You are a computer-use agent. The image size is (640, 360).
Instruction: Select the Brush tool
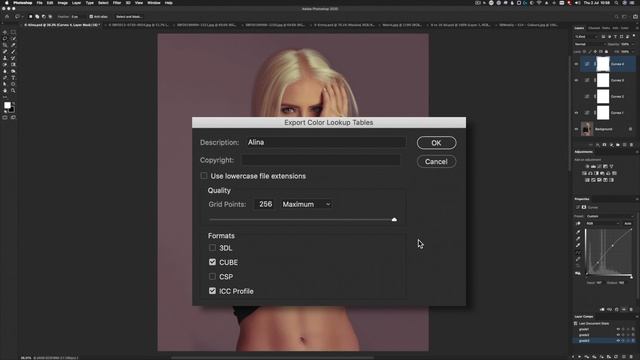13,52
